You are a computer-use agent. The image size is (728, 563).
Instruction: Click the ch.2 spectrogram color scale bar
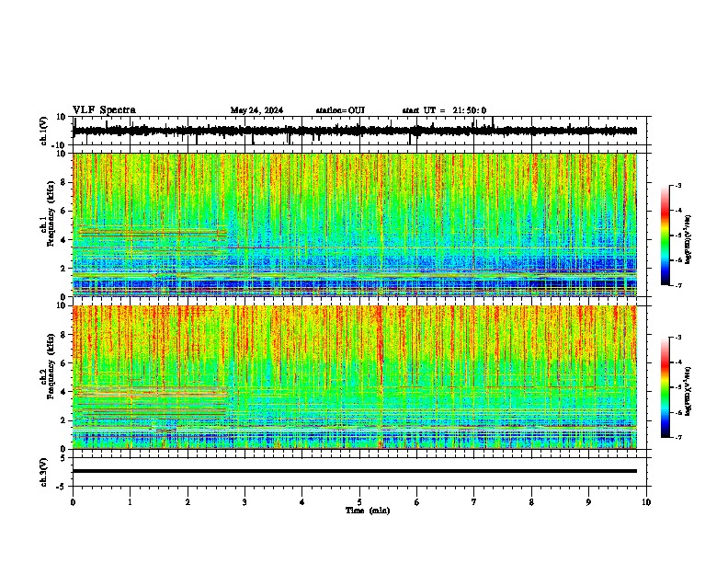click(x=665, y=387)
